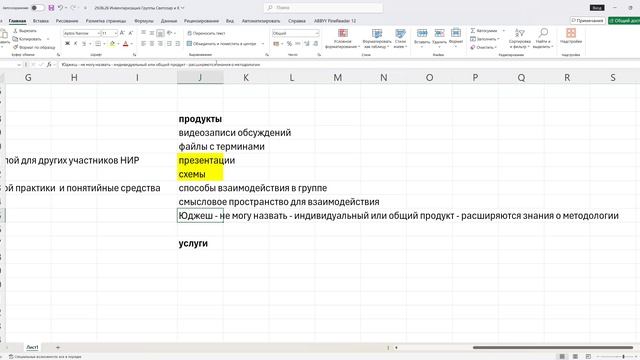
Task: Open the font name combo box
Action: point(82,33)
